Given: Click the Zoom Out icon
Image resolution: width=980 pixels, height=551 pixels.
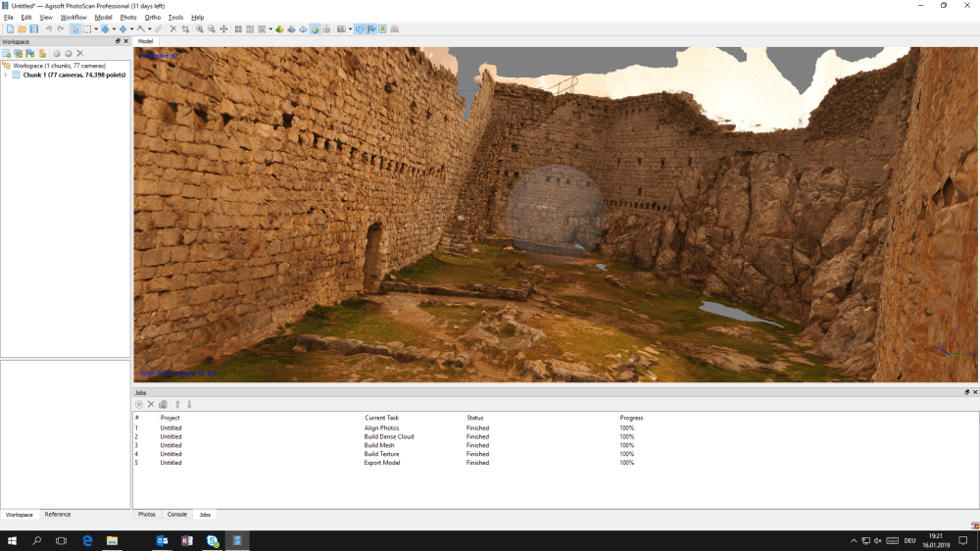Looking at the screenshot, I should pos(212,29).
